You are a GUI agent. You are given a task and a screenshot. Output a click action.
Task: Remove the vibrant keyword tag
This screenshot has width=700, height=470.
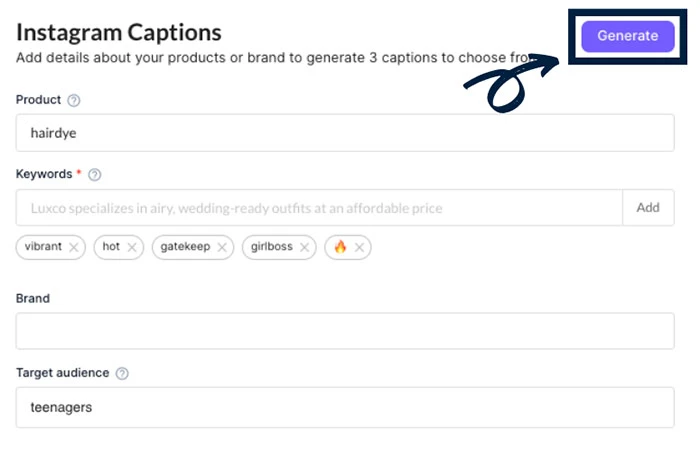tap(74, 247)
